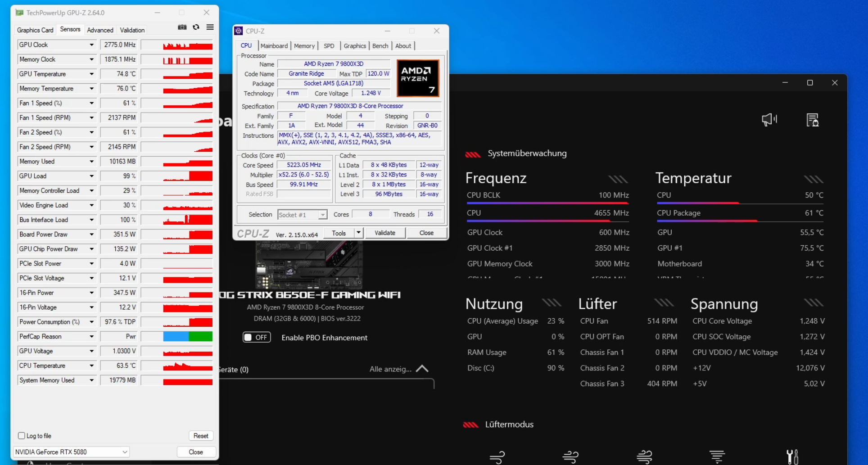Click the Frequenz section stripes icon
The height and width of the screenshot is (465, 868).
click(618, 179)
